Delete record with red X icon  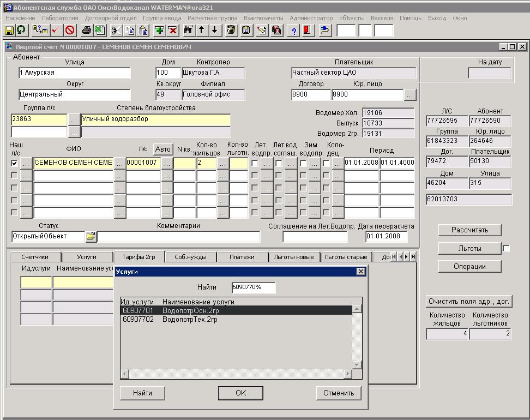coord(172,30)
